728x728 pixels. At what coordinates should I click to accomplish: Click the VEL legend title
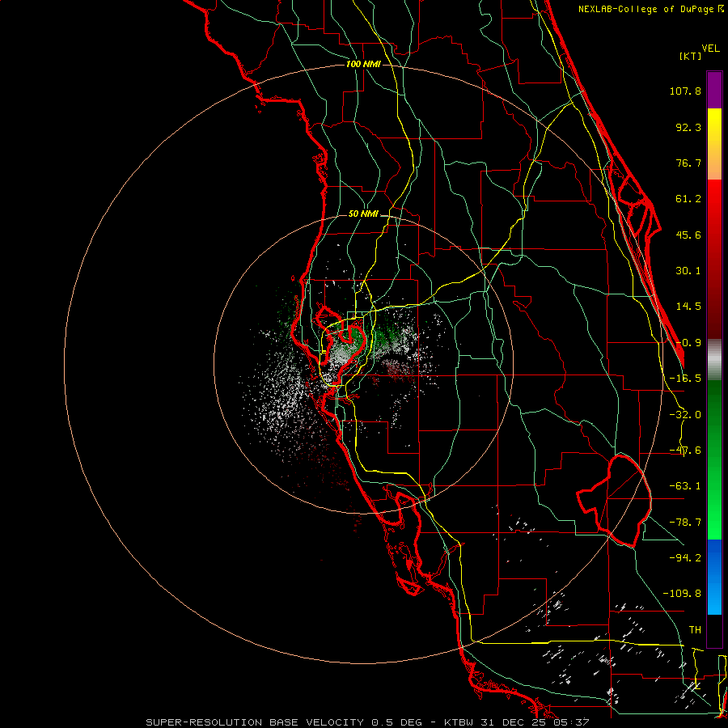[710, 49]
